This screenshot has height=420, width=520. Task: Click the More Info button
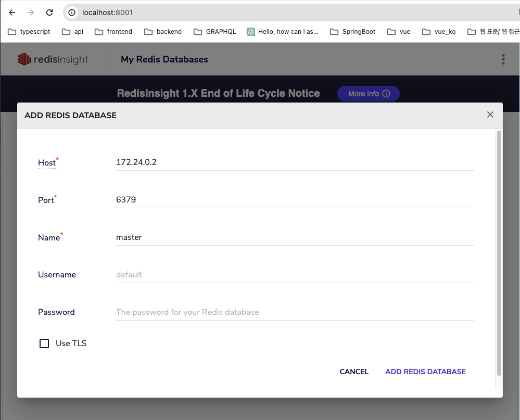click(x=368, y=94)
